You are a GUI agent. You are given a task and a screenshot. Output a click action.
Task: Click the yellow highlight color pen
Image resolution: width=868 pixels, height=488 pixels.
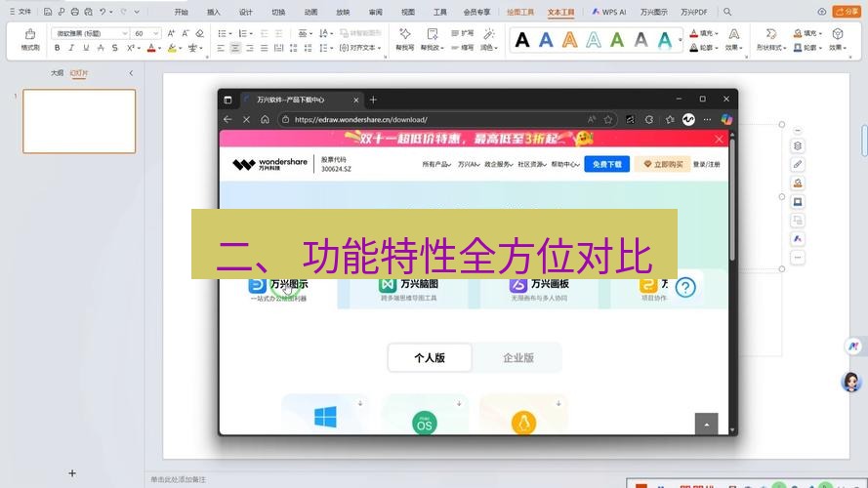[x=172, y=48]
